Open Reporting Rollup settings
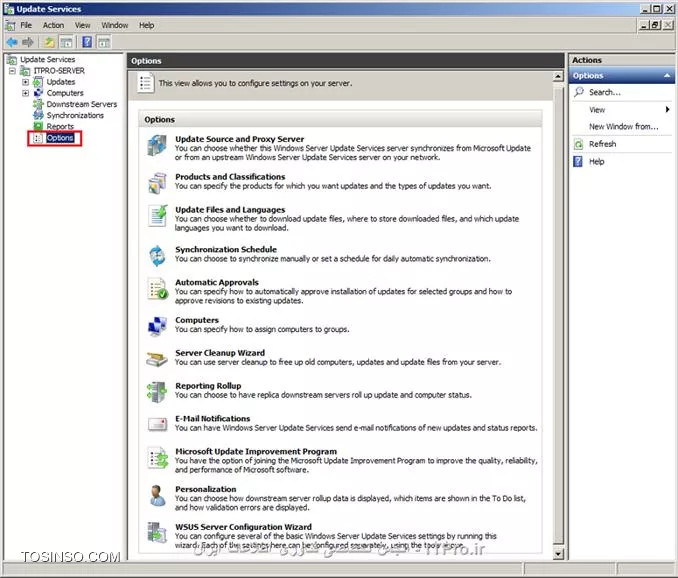This screenshot has width=678, height=578. point(208,386)
